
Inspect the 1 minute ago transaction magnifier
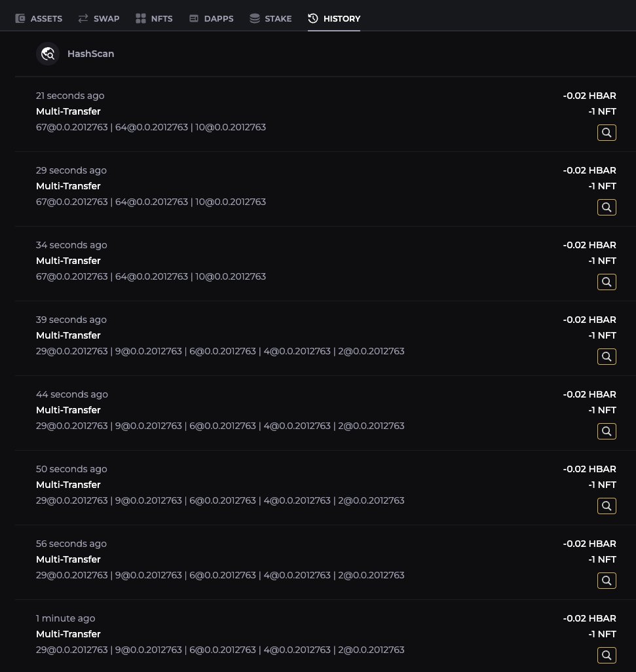point(607,655)
